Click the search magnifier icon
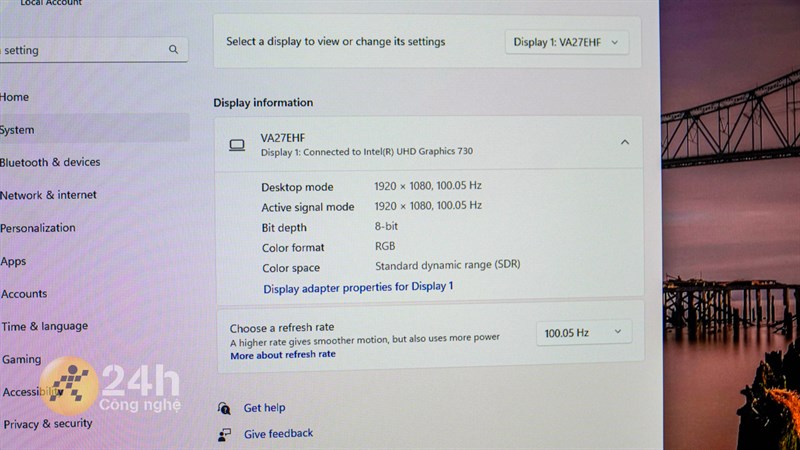Viewport: 800px width, 450px height. coord(173,49)
